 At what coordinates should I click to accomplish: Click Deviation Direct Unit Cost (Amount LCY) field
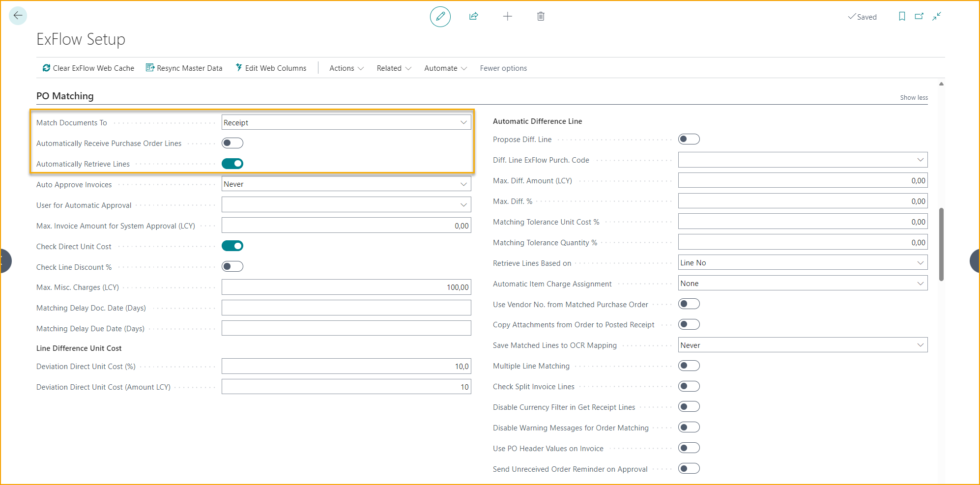click(x=346, y=387)
